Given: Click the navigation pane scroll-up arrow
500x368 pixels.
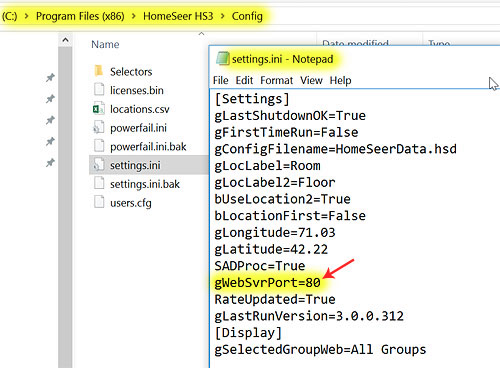Looking at the screenshot, I should [x=65, y=41].
